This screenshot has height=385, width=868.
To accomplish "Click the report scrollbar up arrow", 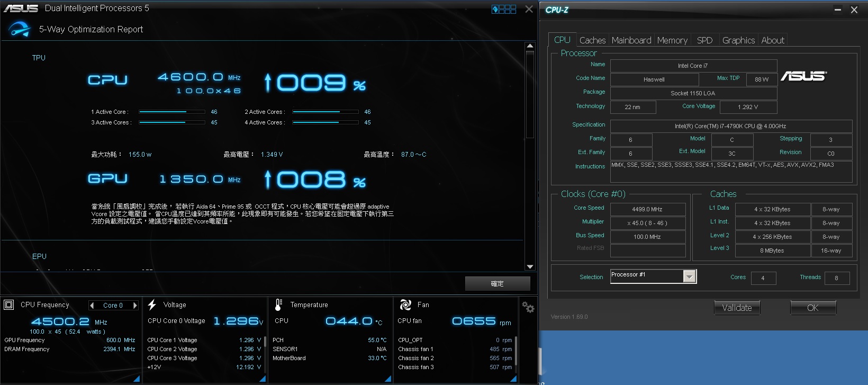I will [x=530, y=46].
